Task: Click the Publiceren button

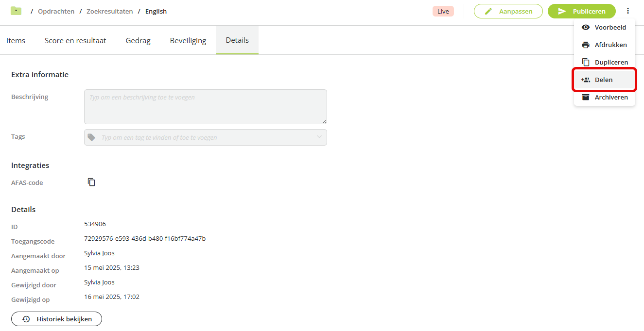Action: [x=582, y=11]
